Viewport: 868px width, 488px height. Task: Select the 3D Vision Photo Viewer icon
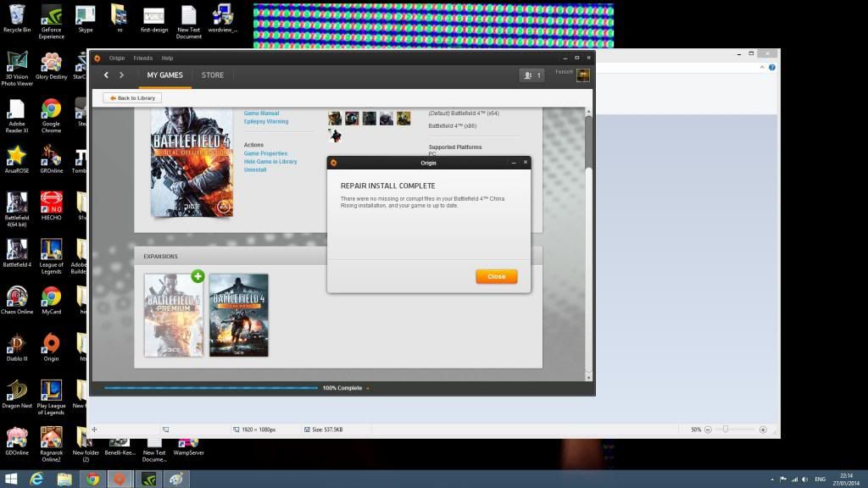[x=17, y=69]
